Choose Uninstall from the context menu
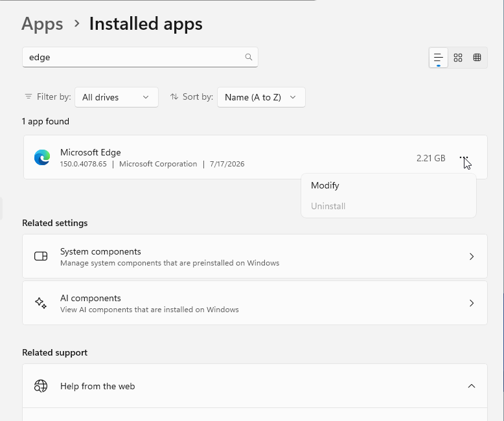The width and height of the screenshot is (504, 421). click(x=389, y=206)
